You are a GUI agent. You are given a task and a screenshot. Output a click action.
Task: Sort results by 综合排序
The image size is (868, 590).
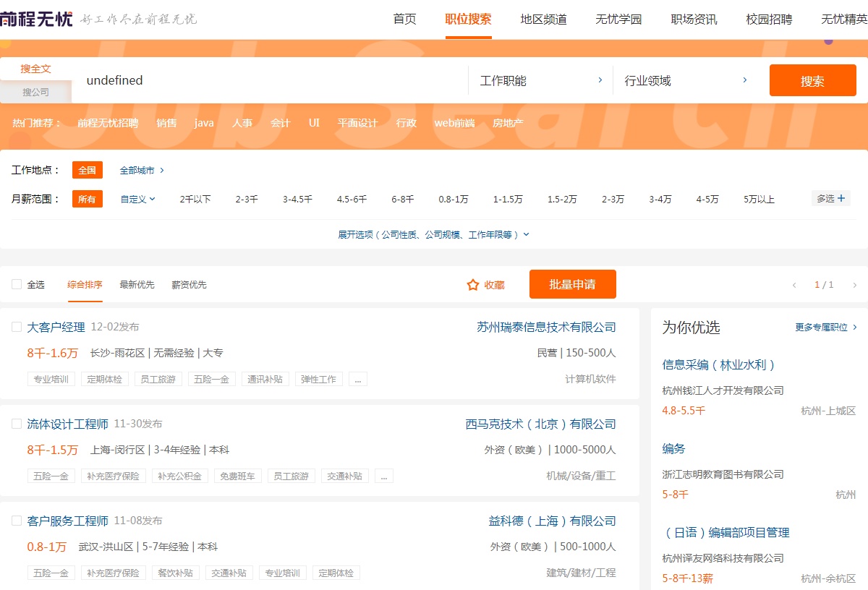(85, 285)
